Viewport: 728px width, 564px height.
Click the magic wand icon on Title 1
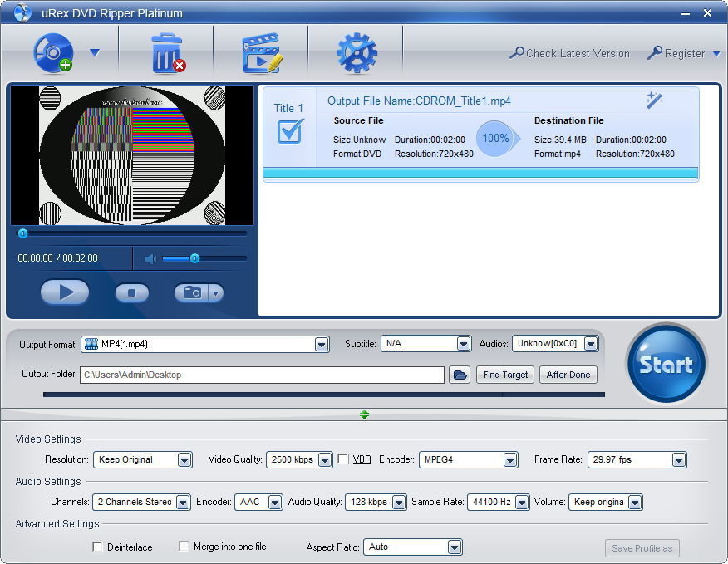[654, 100]
